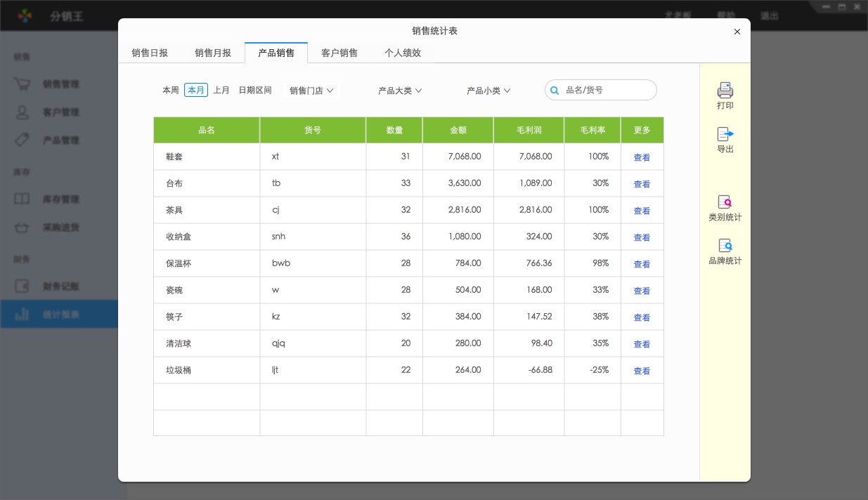Open the 产品大类 dropdown
Screen dimensions: 868x500
pos(400,91)
